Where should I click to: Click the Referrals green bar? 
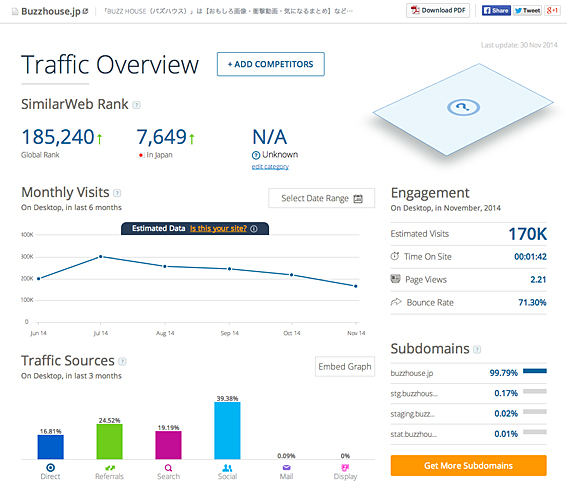coord(110,442)
